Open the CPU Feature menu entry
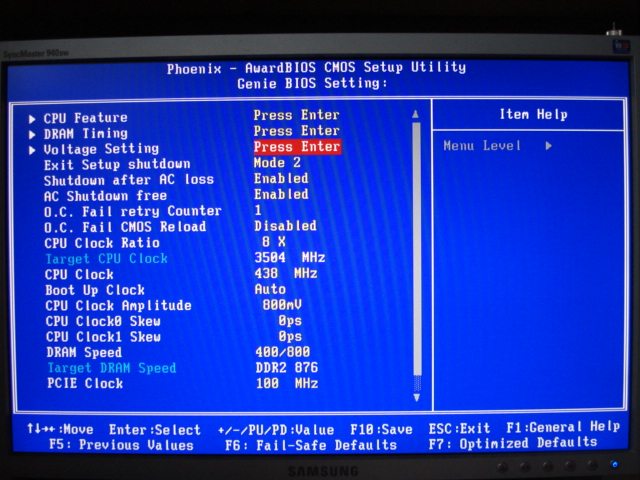The height and width of the screenshot is (480, 640). pyautogui.click(x=86, y=118)
